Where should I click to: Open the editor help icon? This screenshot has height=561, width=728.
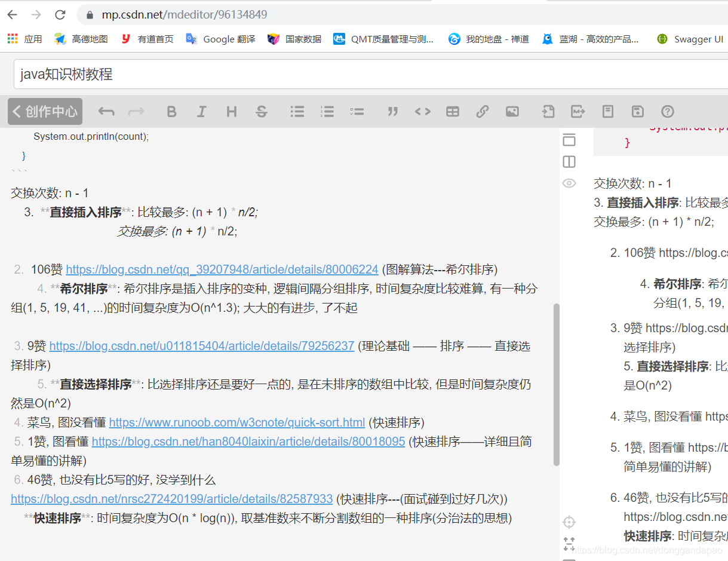pyautogui.click(x=668, y=111)
